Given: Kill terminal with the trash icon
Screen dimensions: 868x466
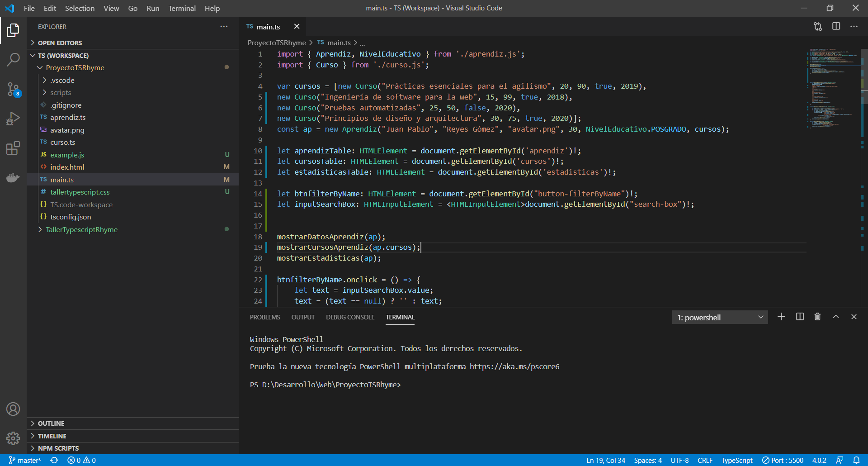Looking at the screenshot, I should [x=817, y=317].
